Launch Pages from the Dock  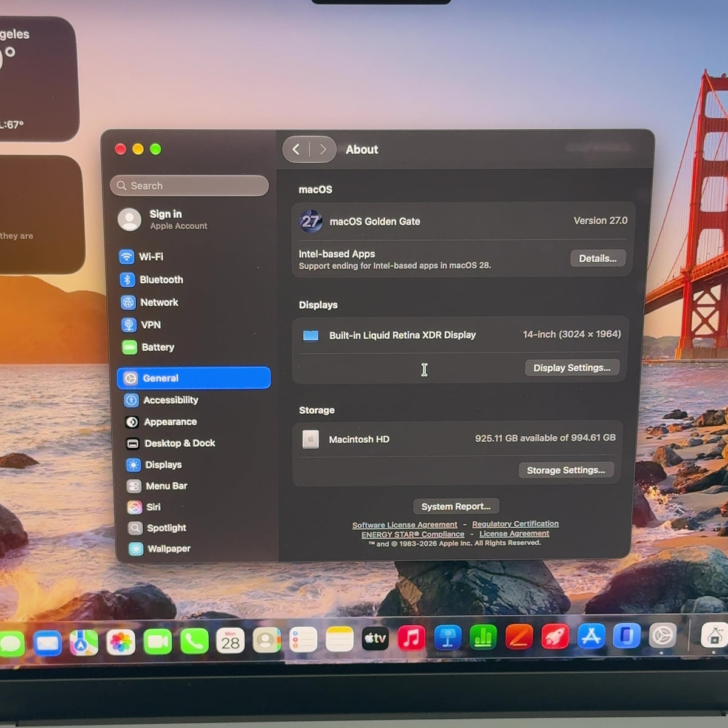519,637
